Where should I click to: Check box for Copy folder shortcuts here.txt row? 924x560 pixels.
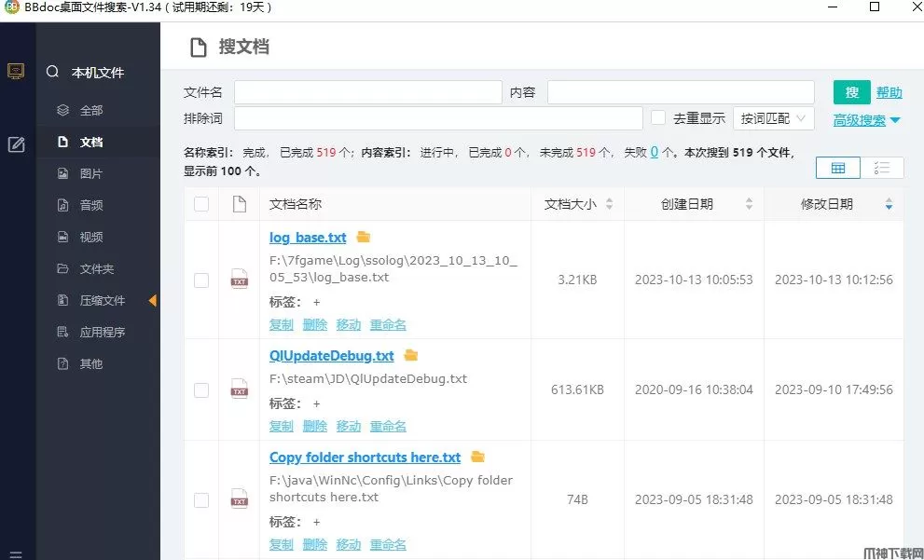click(201, 500)
